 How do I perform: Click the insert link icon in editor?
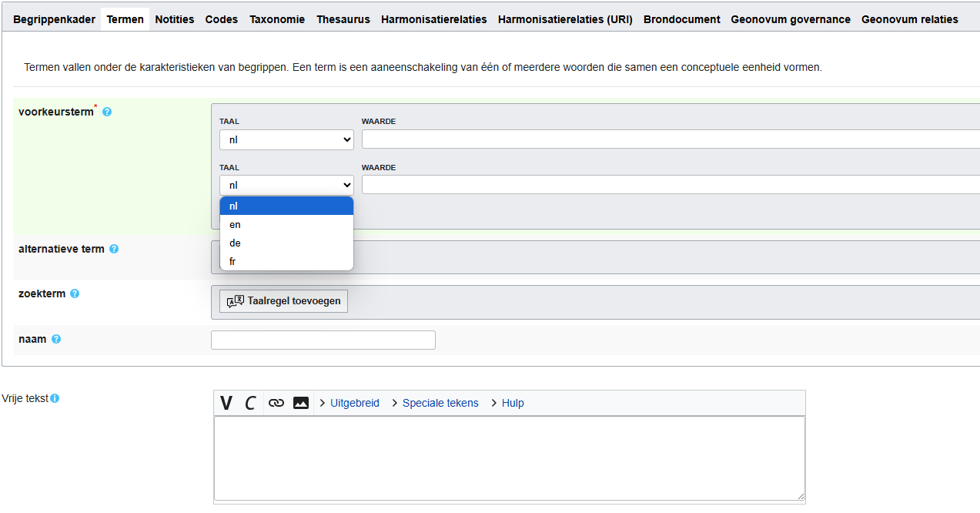click(276, 403)
